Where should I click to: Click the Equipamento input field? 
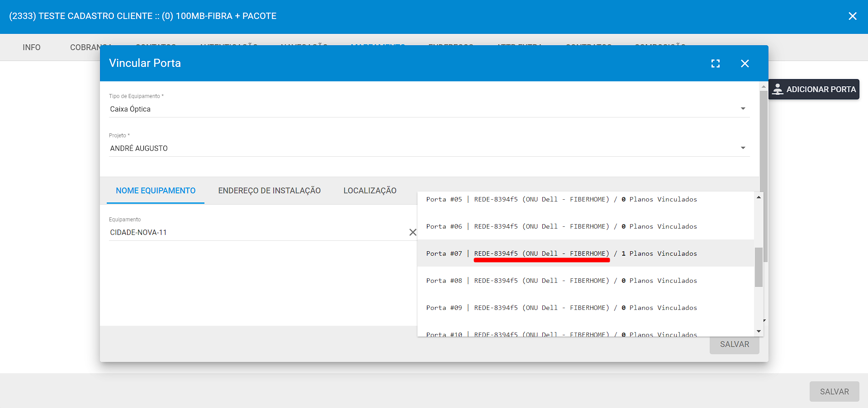point(258,232)
